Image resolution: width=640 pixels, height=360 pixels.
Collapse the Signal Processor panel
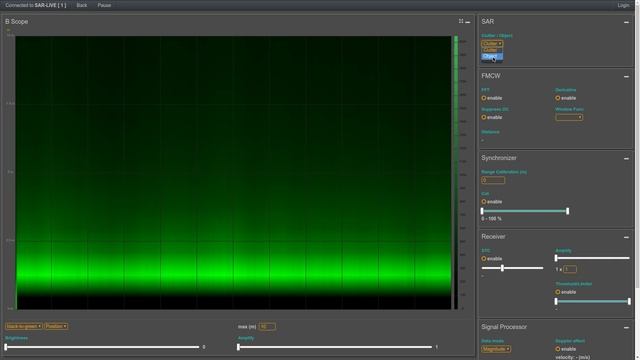click(x=626, y=327)
